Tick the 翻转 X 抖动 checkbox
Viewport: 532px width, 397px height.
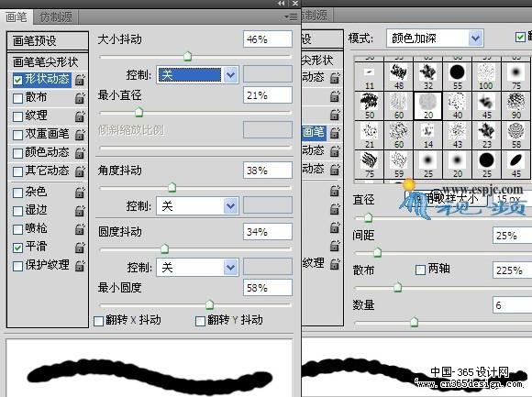(x=98, y=321)
